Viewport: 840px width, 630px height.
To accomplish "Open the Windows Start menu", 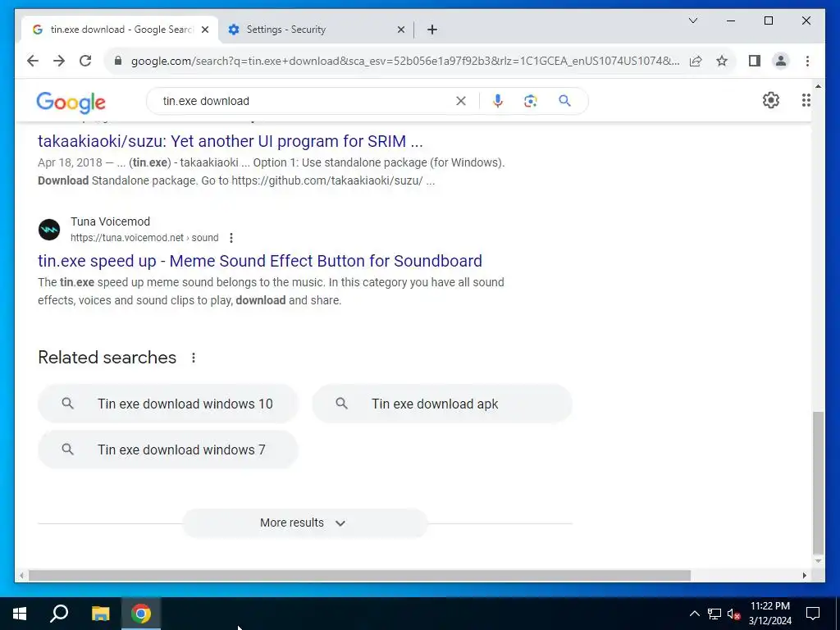I will coord(20,614).
